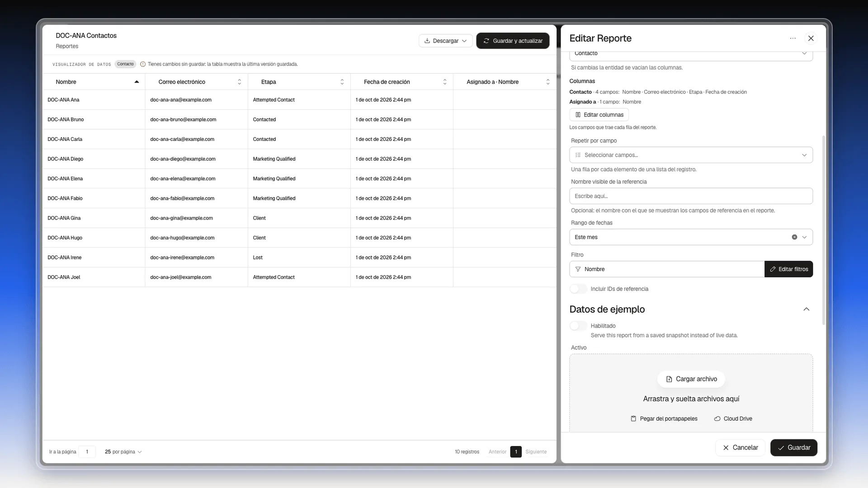Collapse the Datos de ejemplo section
This screenshot has width=868, height=488.
click(x=806, y=310)
